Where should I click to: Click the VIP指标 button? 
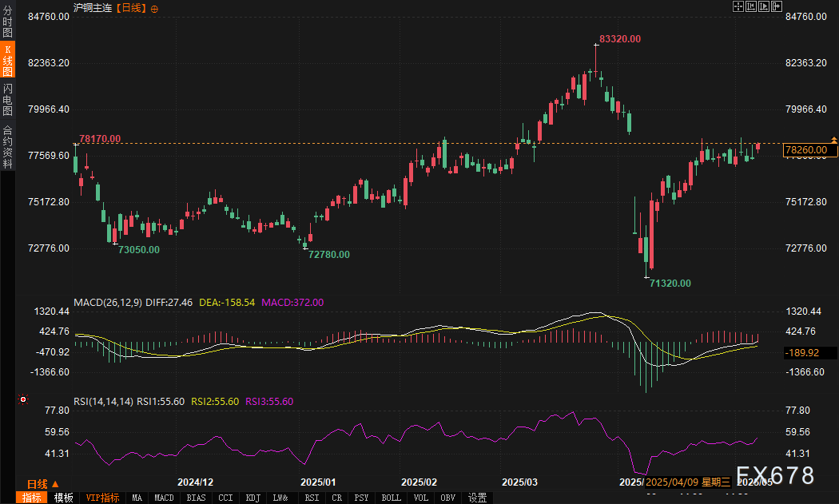[102, 498]
